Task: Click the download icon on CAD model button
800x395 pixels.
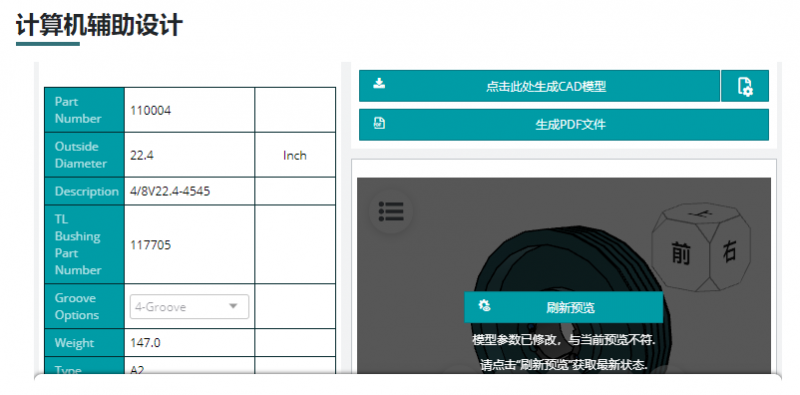Action: pyautogui.click(x=379, y=83)
